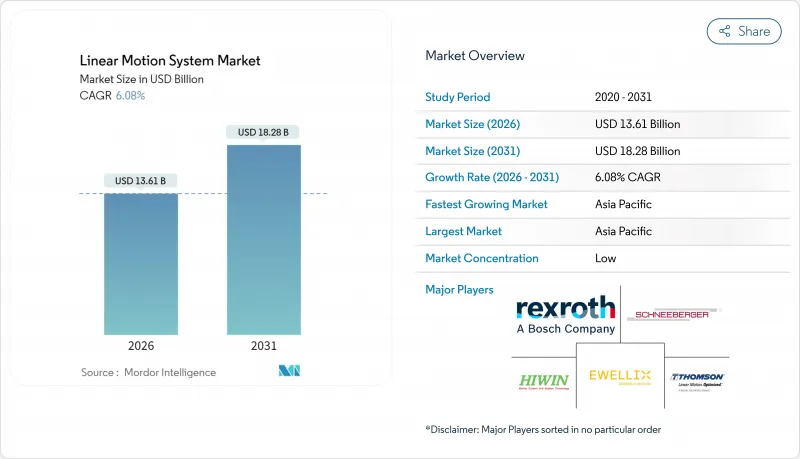This screenshot has height=459, width=800.
Task: Click the HIWIN logo
Action: point(542,381)
